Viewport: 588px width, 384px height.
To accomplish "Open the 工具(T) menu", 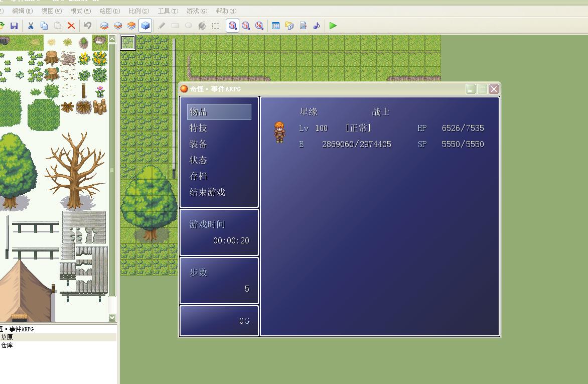I will 168,11.
